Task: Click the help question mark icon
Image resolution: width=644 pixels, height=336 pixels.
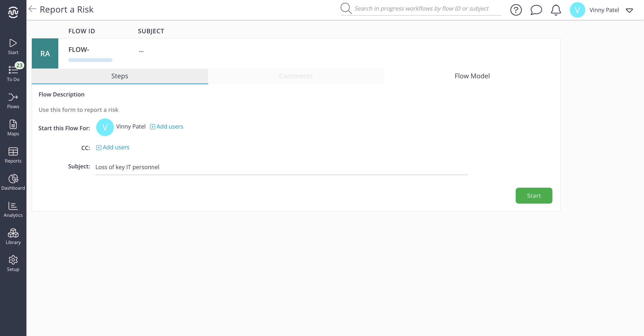Action: tap(516, 10)
